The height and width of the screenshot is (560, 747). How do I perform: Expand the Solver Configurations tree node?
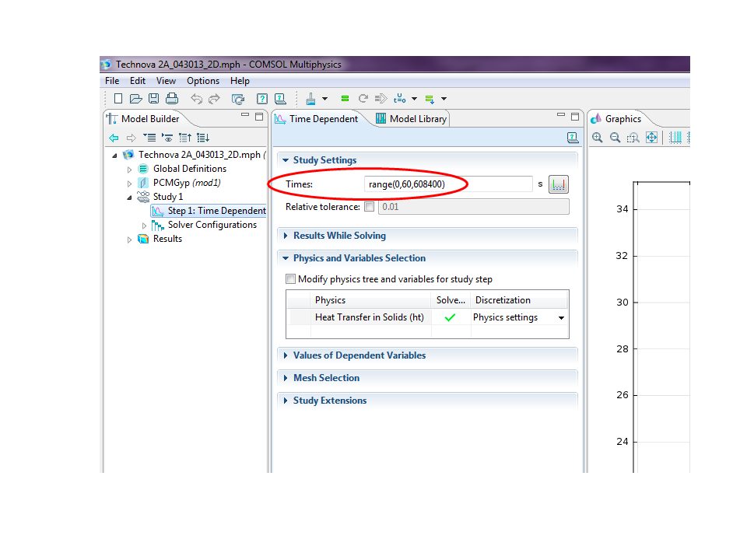pos(145,226)
